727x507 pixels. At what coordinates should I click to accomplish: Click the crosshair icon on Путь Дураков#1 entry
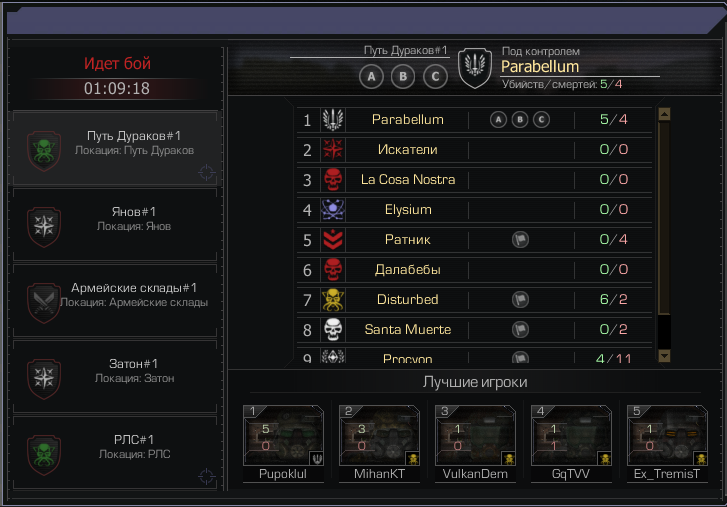tap(206, 172)
